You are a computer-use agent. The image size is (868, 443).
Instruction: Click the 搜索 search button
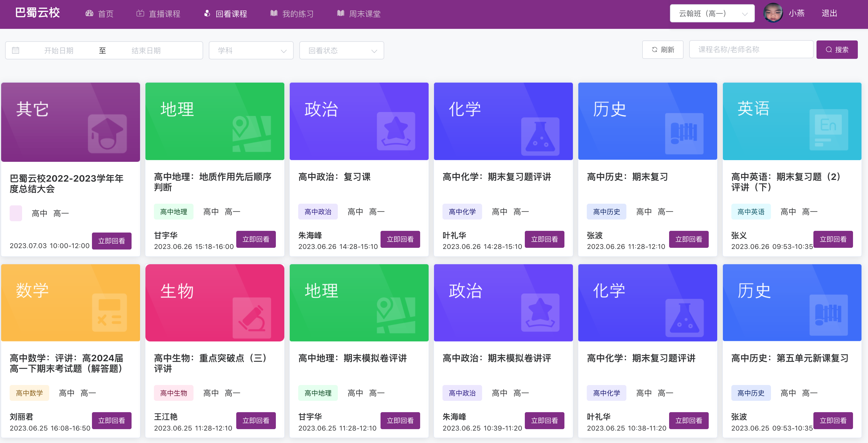(x=837, y=50)
